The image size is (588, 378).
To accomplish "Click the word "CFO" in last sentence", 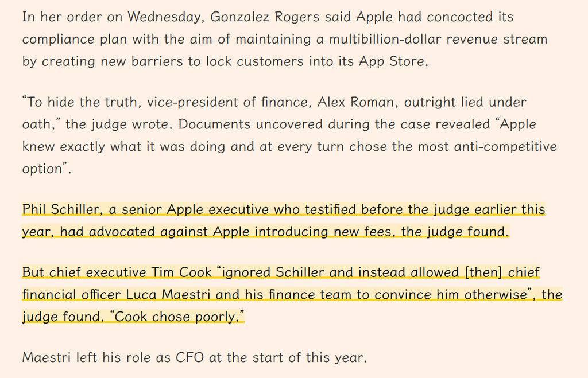I will tap(189, 357).
